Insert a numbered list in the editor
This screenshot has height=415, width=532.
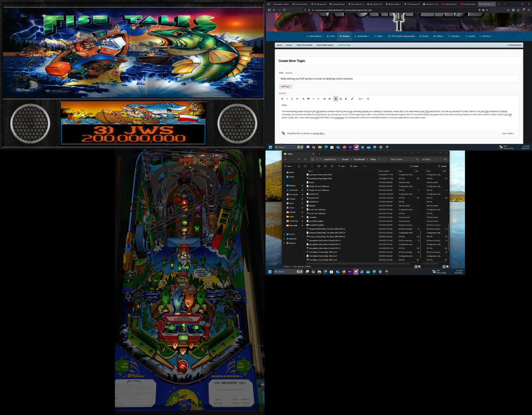[x=329, y=99]
